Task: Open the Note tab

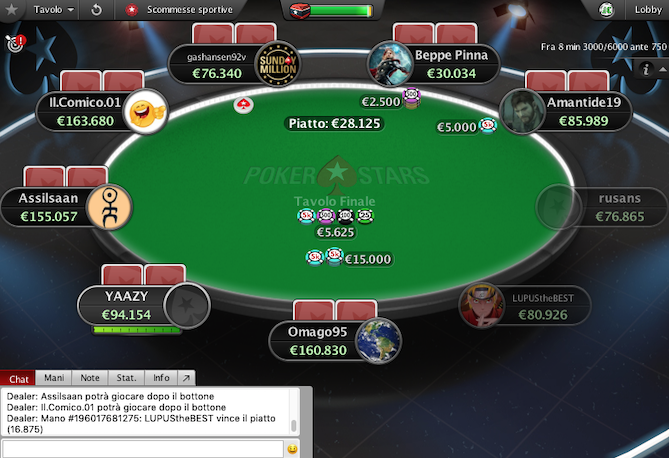Action: tap(90, 378)
